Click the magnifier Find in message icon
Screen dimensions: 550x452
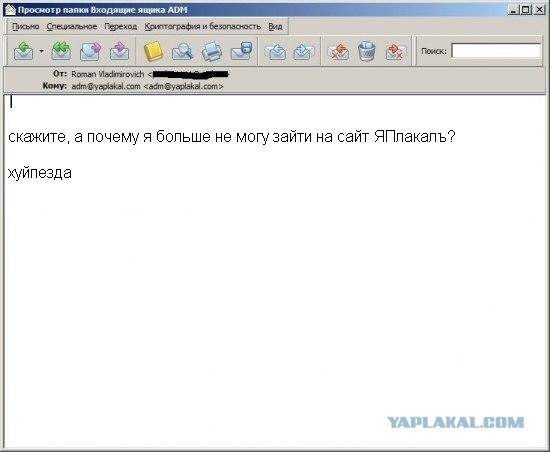point(182,51)
